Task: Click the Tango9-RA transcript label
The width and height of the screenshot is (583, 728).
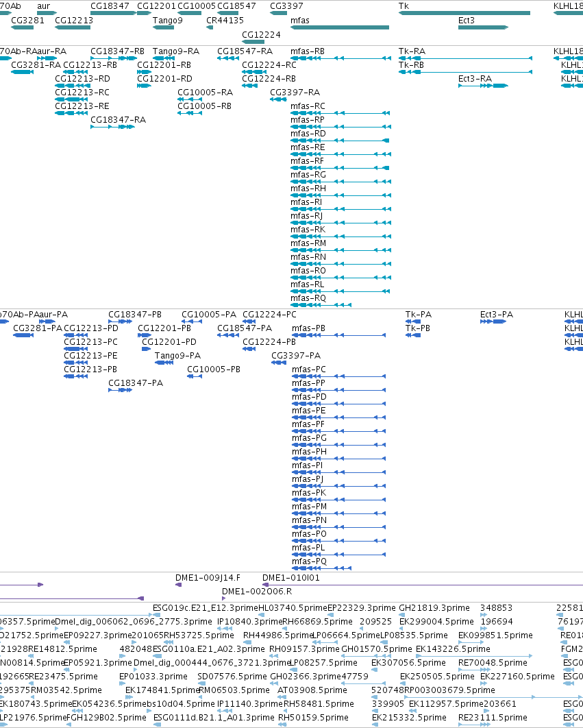Action: pyautogui.click(x=176, y=51)
